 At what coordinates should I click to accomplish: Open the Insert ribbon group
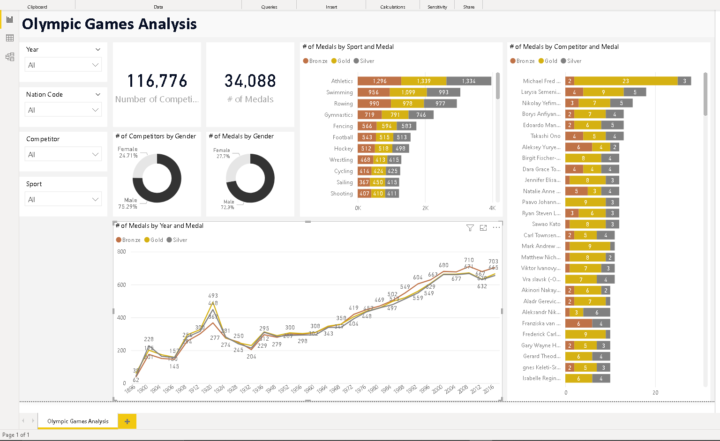[x=332, y=7]
